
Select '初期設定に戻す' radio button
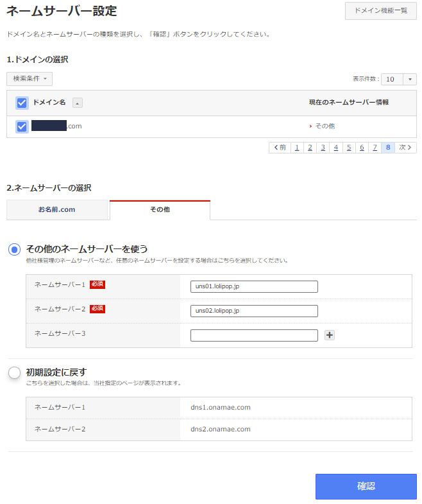click(14, 372)
